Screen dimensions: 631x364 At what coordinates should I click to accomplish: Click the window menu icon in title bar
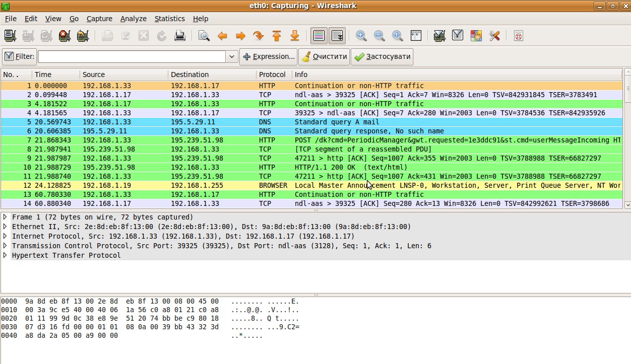(7, 6)
